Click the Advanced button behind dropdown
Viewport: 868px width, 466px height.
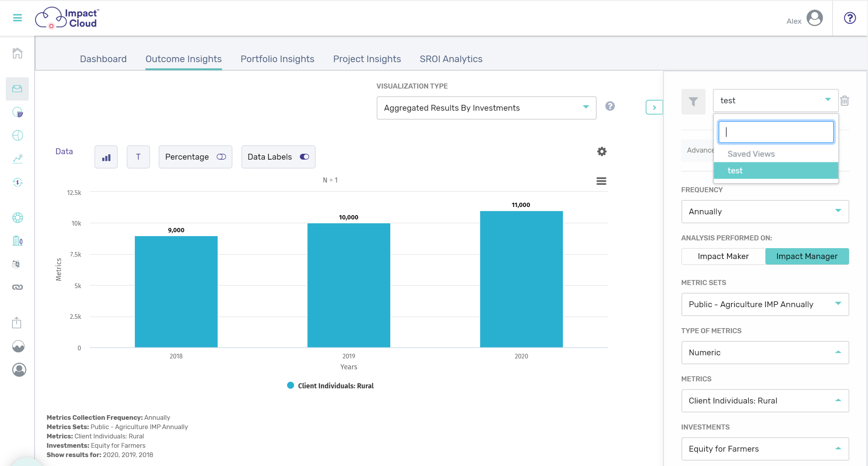pos(698,150)
